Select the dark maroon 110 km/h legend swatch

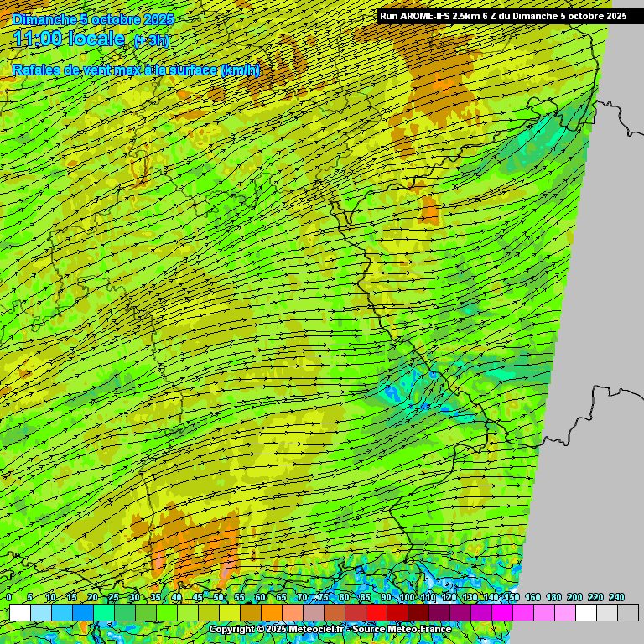click(x=439, y=613)
